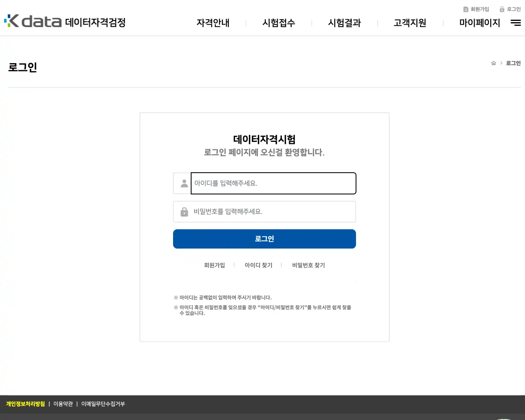This screenshot has width=525, height=420.
Task: Click the lock icon next to top 로그인
Action: pos(502,9)
